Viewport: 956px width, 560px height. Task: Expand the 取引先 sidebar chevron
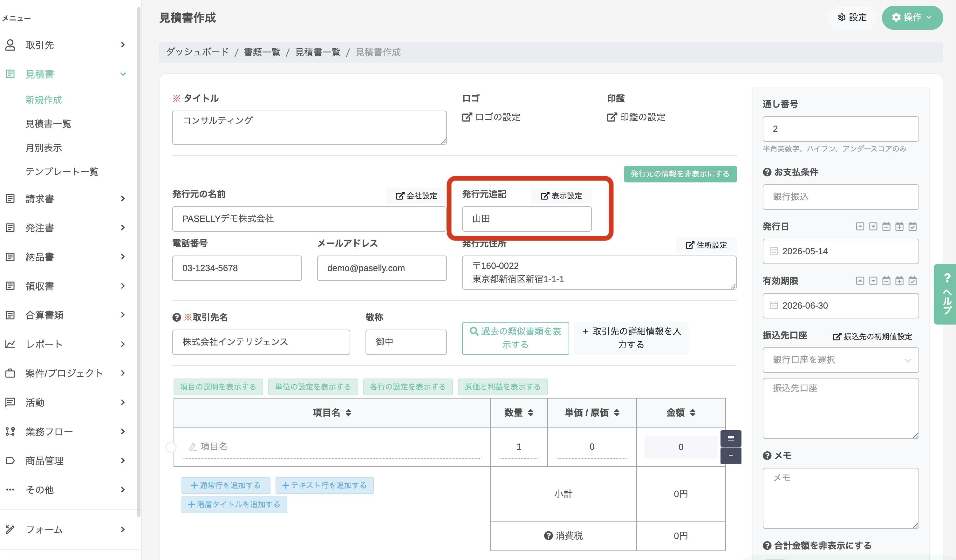(x=123, y=45)
